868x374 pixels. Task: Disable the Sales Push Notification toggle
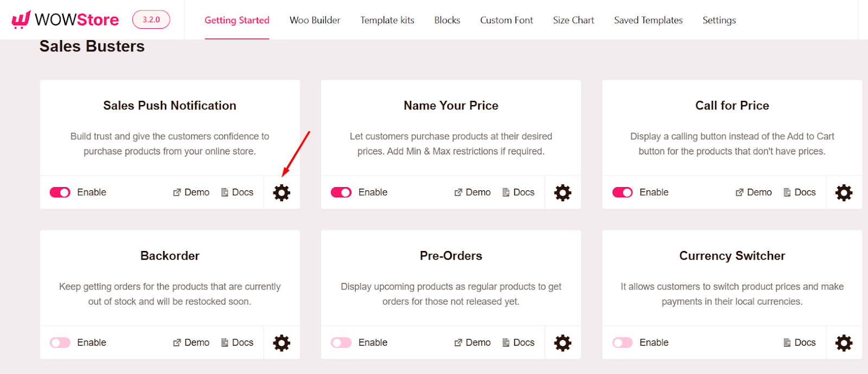point(59,192)
